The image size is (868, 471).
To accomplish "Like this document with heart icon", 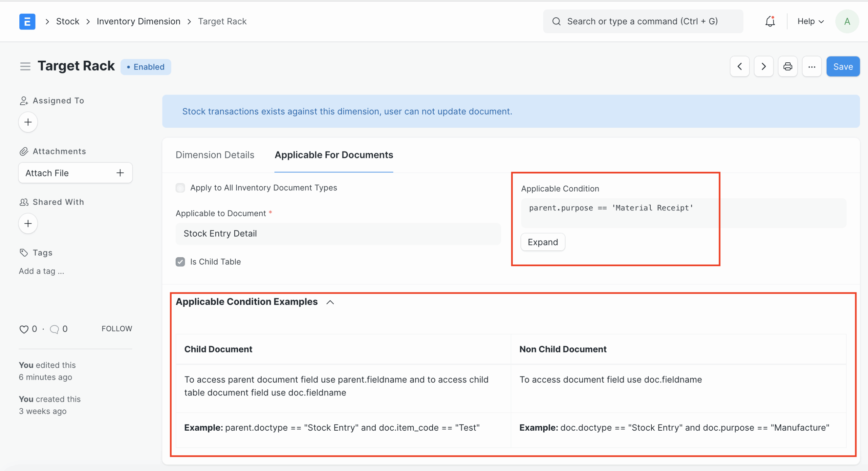I will point(24,329).
